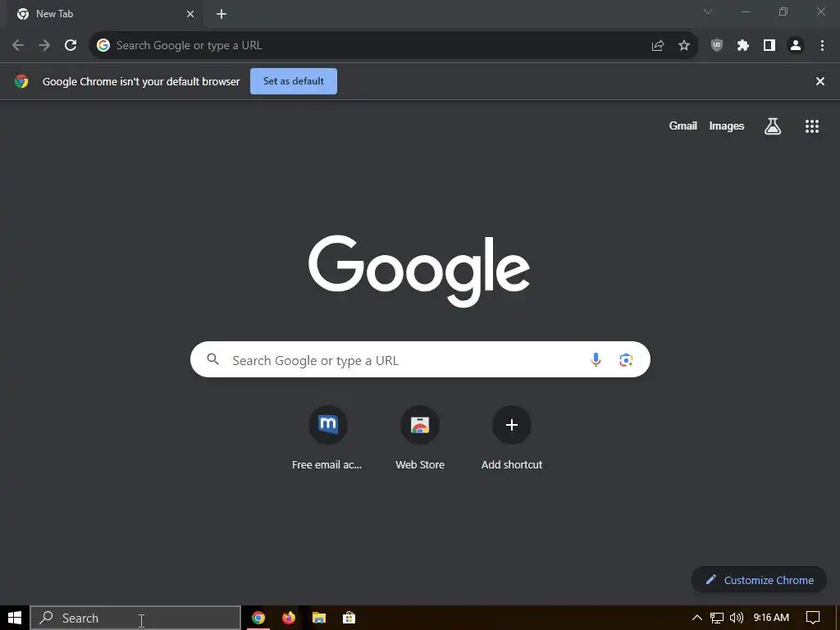Open the Images link

(727, 126)
